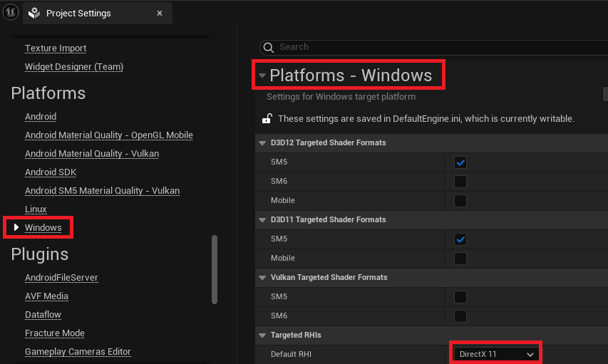Open Windows platform settings in sidebar
Viewport: 608px width, 364px height.
pos(43,228)
